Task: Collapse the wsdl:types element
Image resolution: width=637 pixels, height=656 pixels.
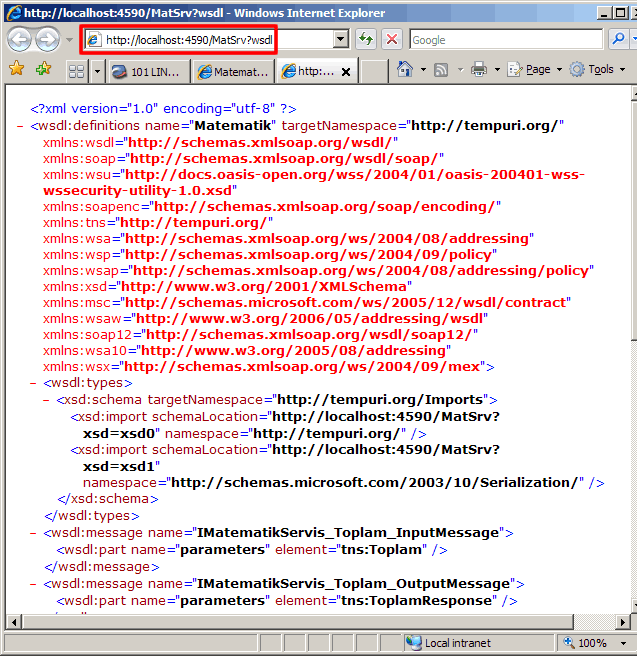Action: [34, 382]
